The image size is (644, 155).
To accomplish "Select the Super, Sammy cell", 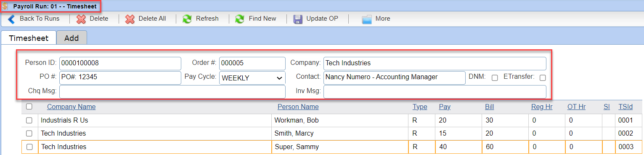I will tap(340, 147).
